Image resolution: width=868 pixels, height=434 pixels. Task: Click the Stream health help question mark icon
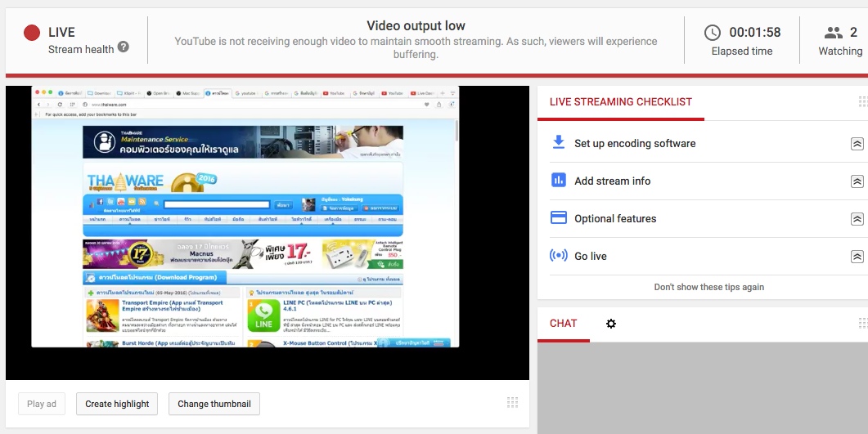(124, 47)
